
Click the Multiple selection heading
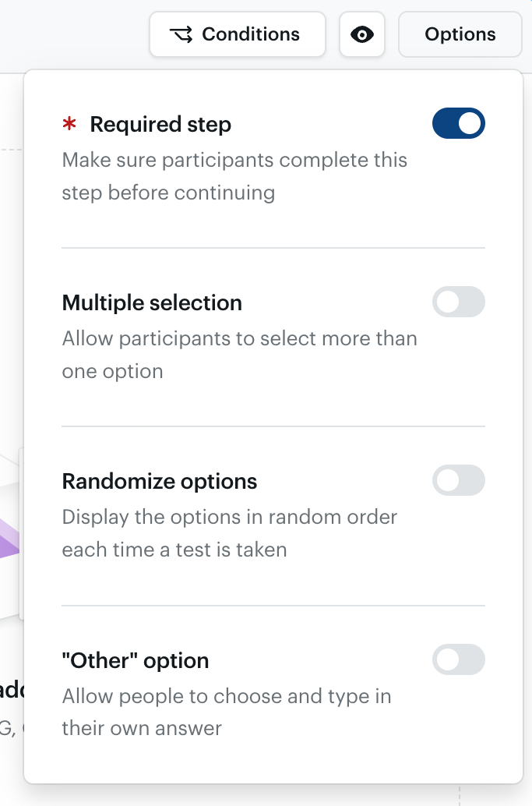[x=152, y=302]
